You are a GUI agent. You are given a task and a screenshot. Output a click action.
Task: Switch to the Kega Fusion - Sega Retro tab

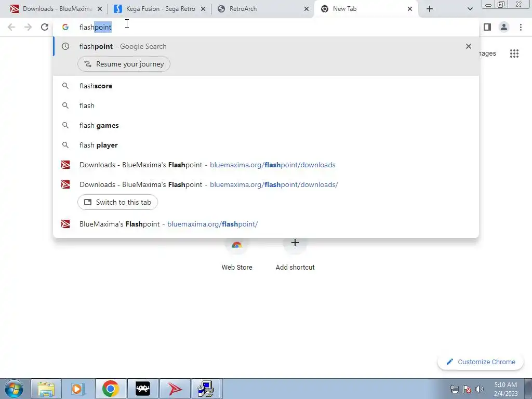coord(159,9)
